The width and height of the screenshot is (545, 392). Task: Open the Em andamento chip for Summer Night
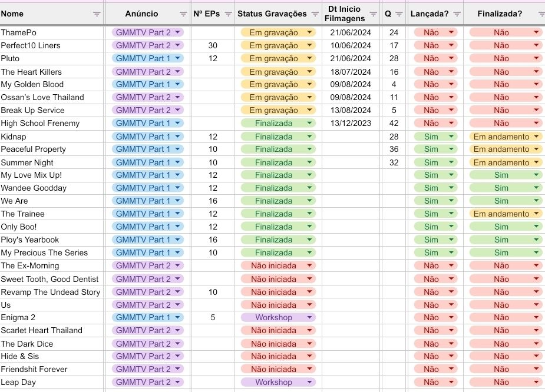(x=506, y=162)
